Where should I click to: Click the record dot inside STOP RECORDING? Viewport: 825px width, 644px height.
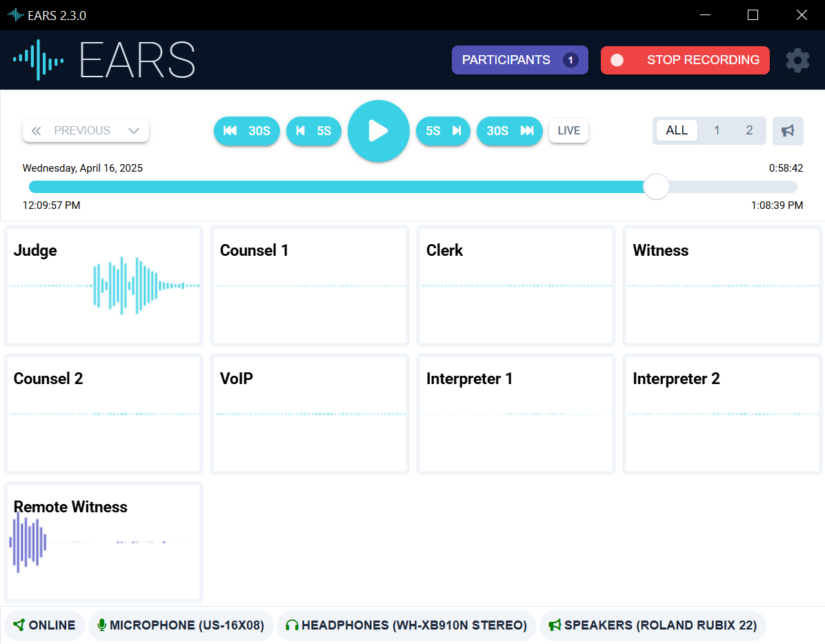[x=617, y=60]
